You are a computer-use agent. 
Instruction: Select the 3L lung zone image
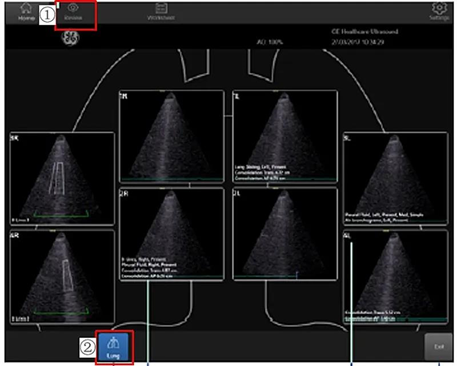pos(396,179)
